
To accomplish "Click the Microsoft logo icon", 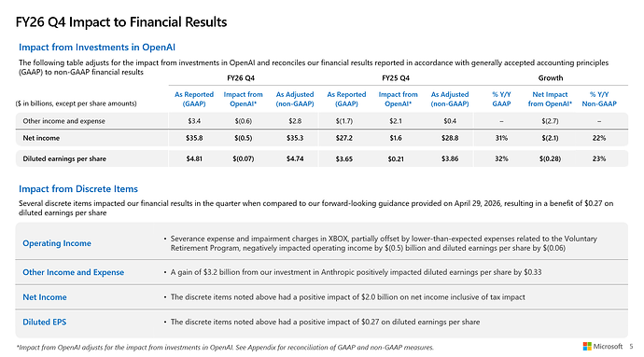I will pyautogui.click(x=586, y=347).
